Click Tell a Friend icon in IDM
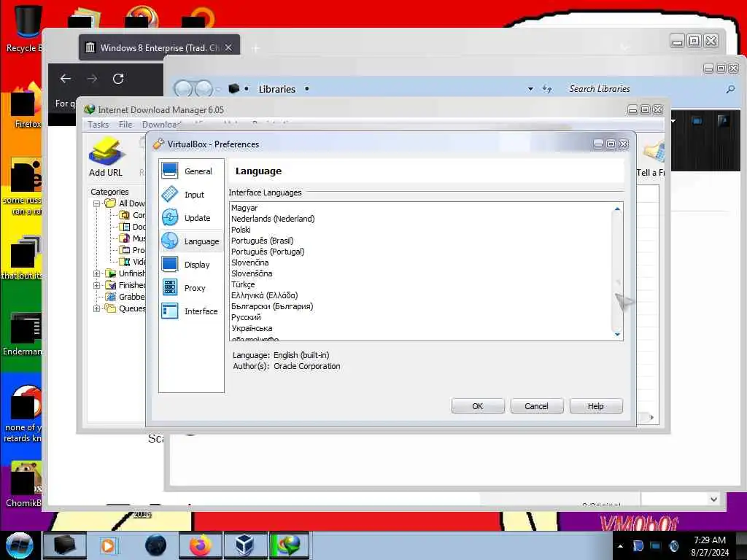 point(651,158)
